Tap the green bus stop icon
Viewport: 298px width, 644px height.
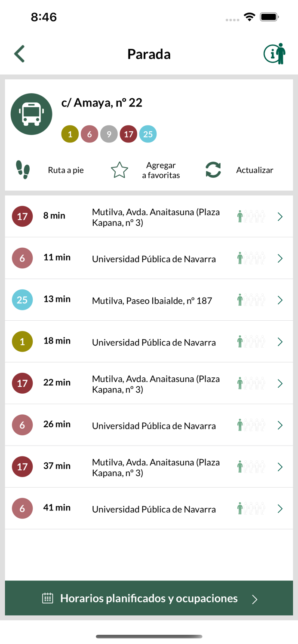pyautogui.click(x=31, y=114)
